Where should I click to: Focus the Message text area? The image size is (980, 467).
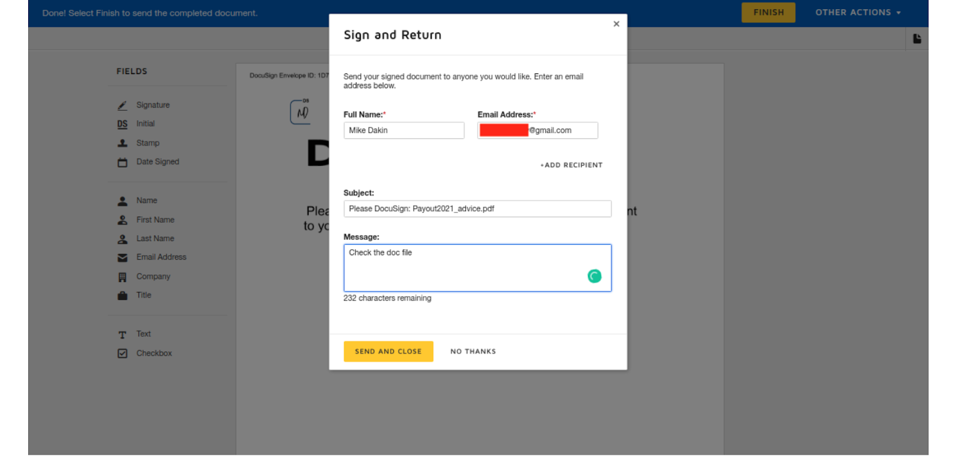pyautogui.click(x=478, y=268)
